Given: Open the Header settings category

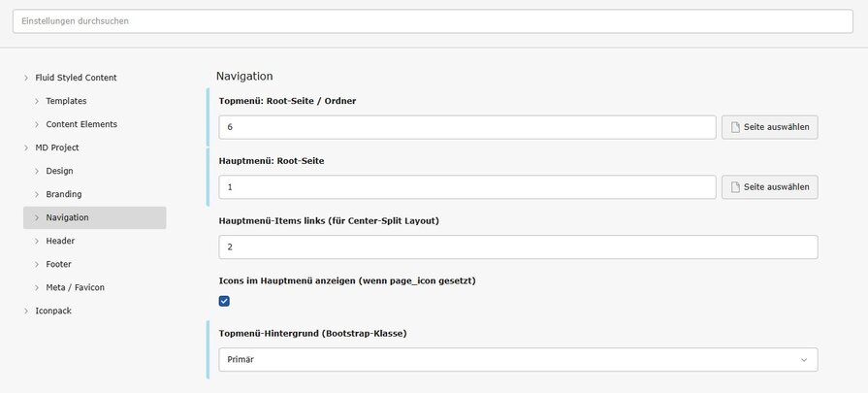Looking at the screenshot, I should pyautogui.click(x=60, y=241).
